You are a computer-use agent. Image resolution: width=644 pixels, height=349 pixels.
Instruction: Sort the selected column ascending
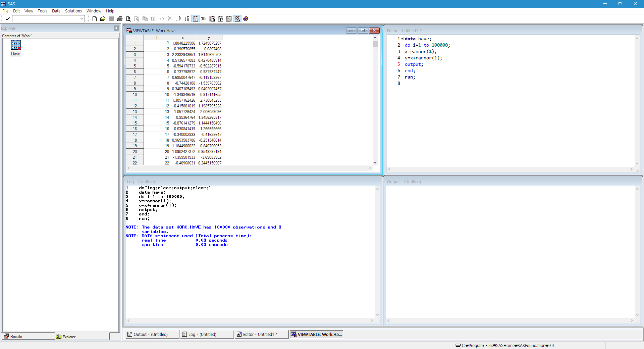[178, 19]
